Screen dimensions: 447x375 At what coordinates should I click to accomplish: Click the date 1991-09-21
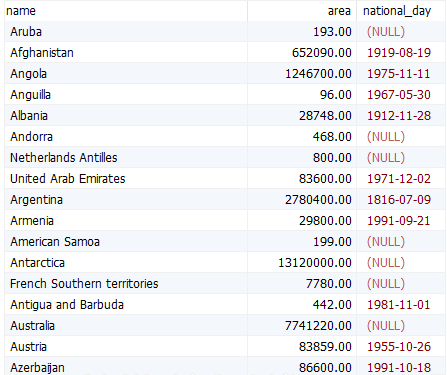(x=399, y=221)
